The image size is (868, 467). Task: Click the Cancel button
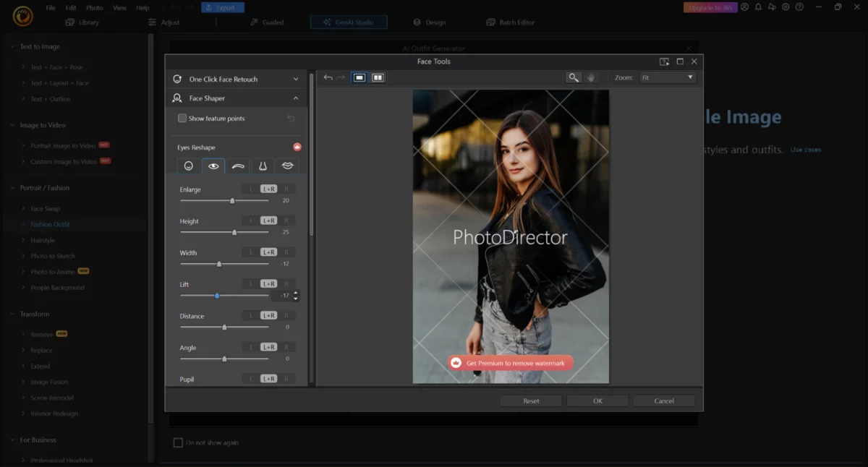point(664,400)
